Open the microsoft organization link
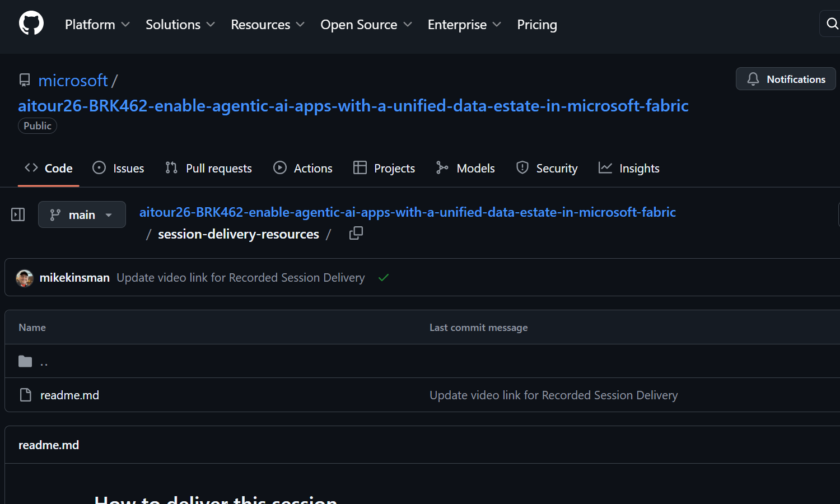 click(73, 81)
